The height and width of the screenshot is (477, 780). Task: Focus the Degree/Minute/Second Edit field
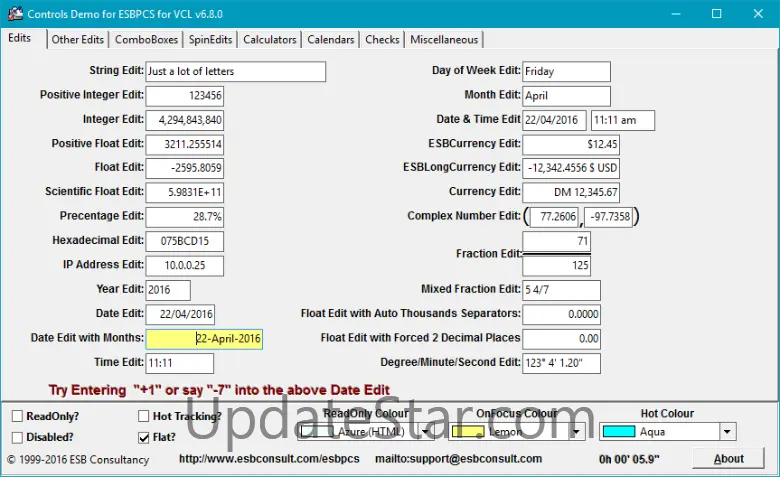[x=562, y=363]
